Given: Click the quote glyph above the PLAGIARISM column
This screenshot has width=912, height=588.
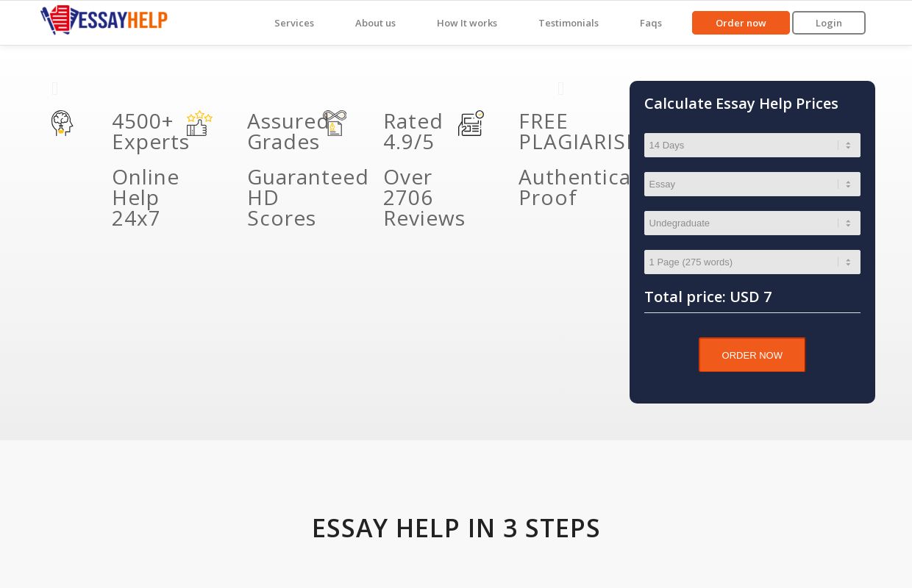Looking at the screenshot, I should (x=560, y=88).
